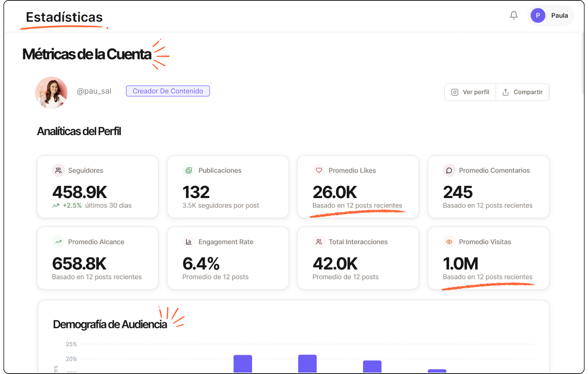This screenshot has width=588, height=374.
Task: Click the Engagement Rate bar chart icon
Action: (x=189, y=242)
